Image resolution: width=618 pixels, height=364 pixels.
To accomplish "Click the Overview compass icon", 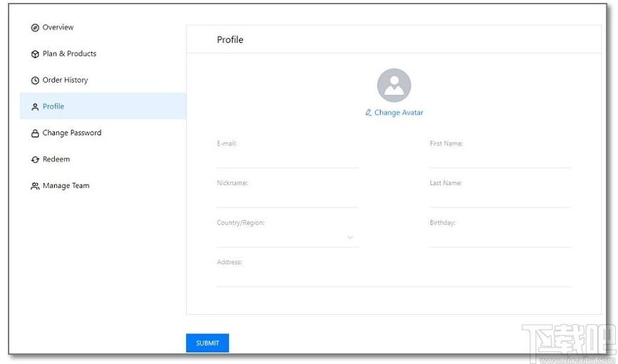I will [x=35, y=28].
